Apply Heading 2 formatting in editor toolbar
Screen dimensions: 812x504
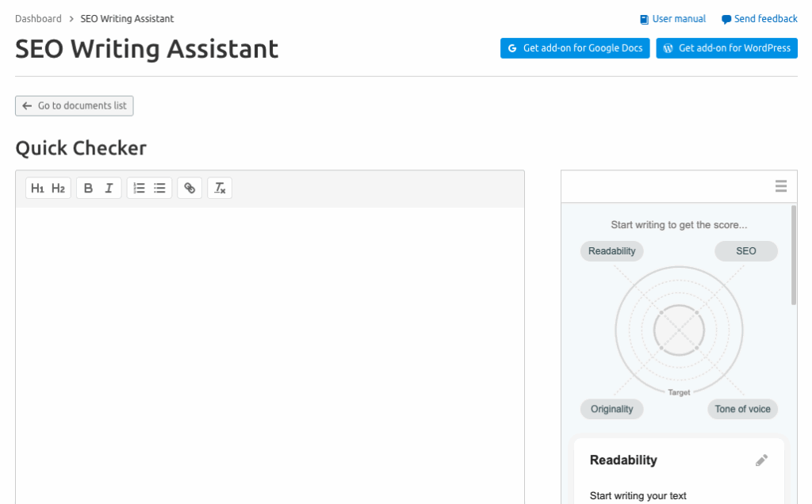pyautogui.click(x=59, y=189)
